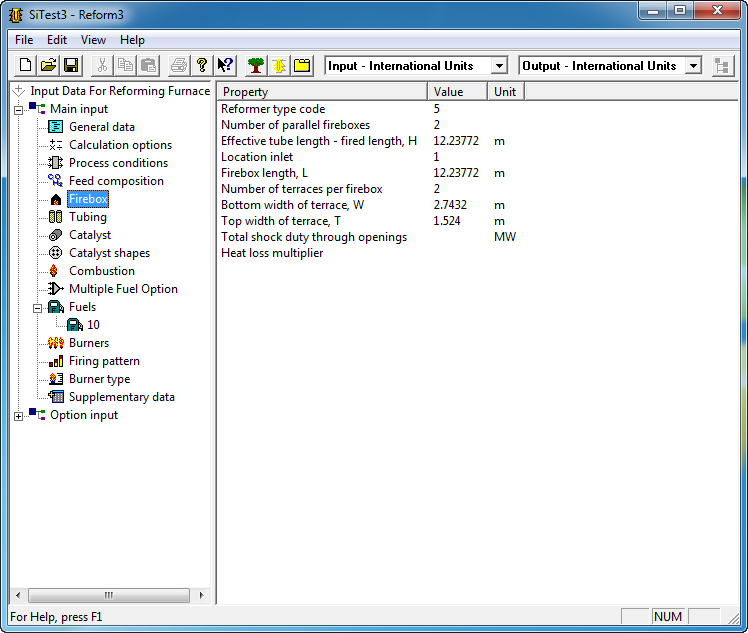
Task: Collapse the Fuels tree node
Action: coord(37,308)
